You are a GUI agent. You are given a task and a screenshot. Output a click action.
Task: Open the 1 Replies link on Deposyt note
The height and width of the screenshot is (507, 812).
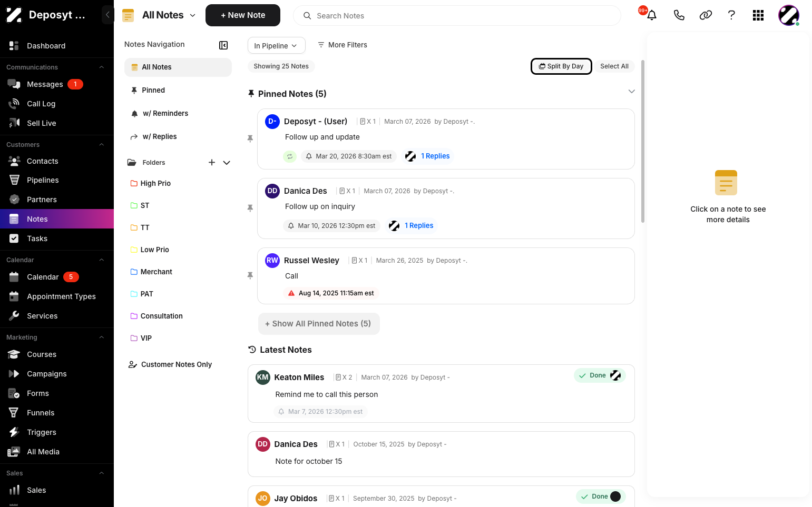coord(435,156)
